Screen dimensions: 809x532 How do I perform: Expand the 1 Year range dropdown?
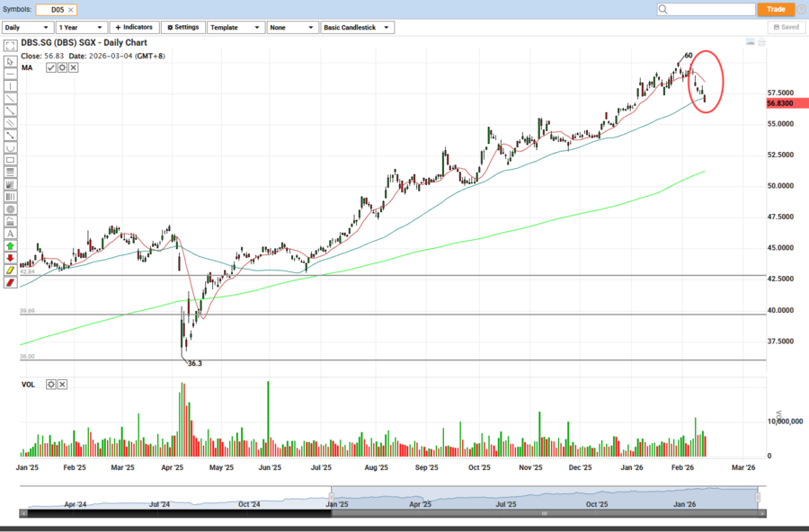[81, 28]
